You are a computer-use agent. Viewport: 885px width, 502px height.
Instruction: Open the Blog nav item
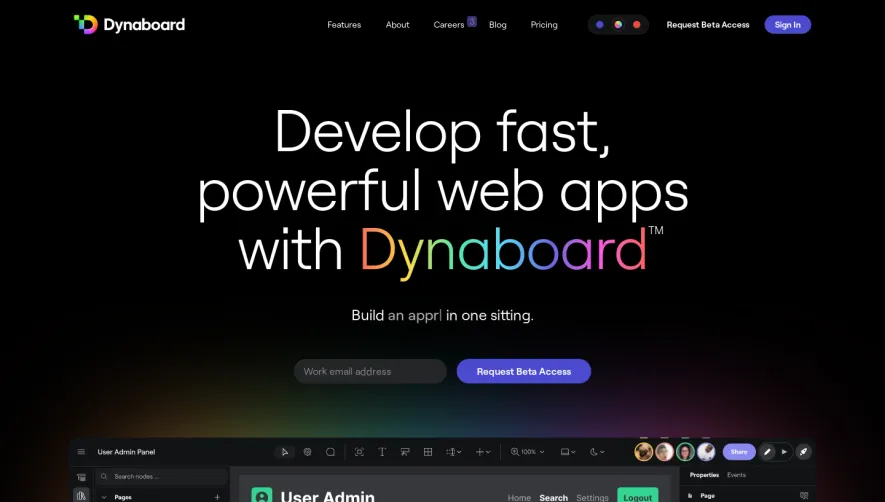tap(497, 25)
